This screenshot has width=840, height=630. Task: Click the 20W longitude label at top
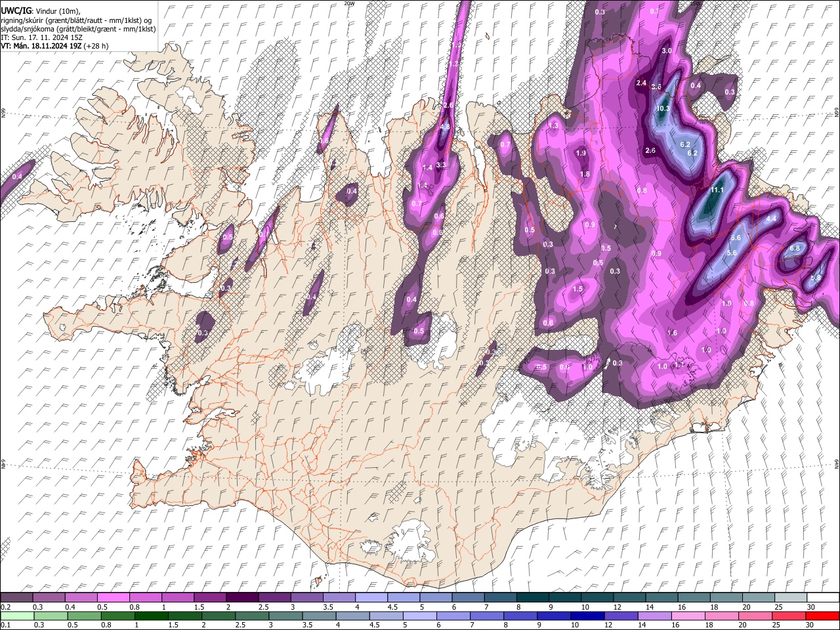350,3
